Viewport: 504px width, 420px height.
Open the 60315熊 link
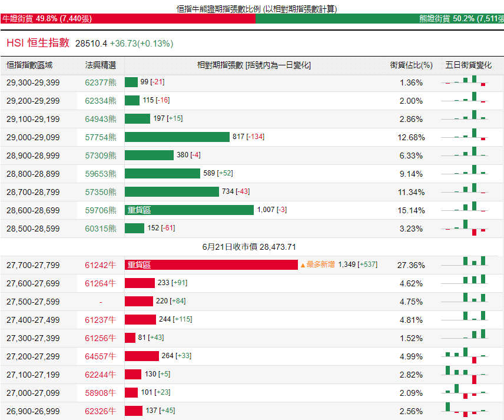pyautogui.click(x=101, y=229)
